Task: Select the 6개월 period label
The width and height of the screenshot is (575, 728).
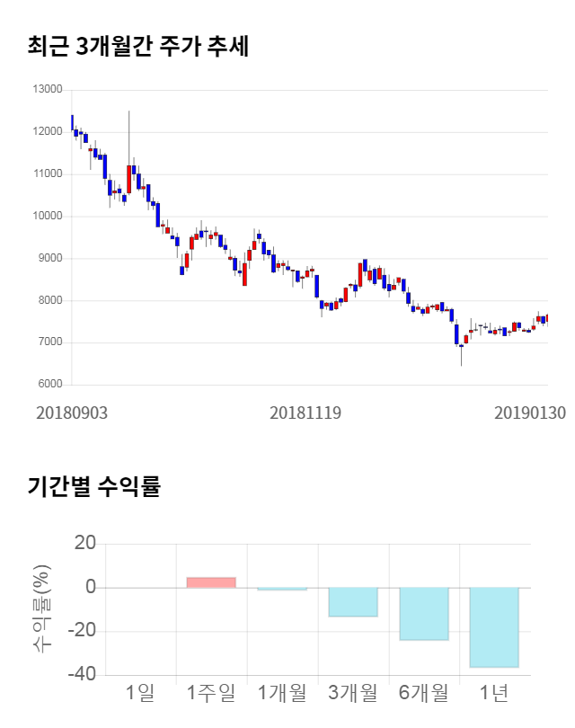Action: 423,693
